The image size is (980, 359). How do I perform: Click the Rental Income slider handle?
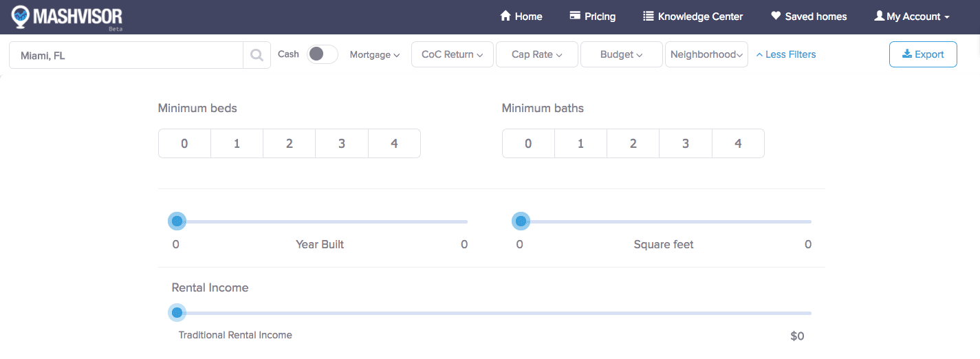point(177,313)
